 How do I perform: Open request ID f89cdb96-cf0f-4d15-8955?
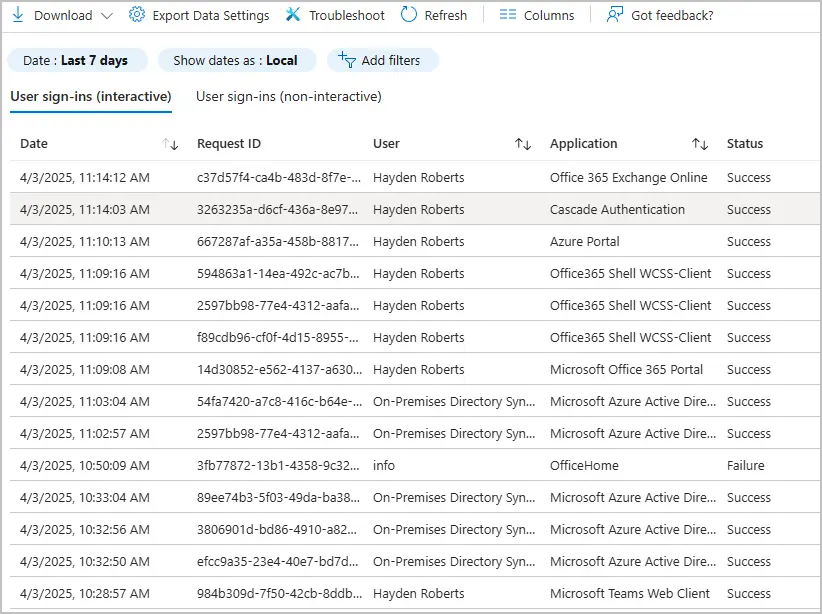278,338
